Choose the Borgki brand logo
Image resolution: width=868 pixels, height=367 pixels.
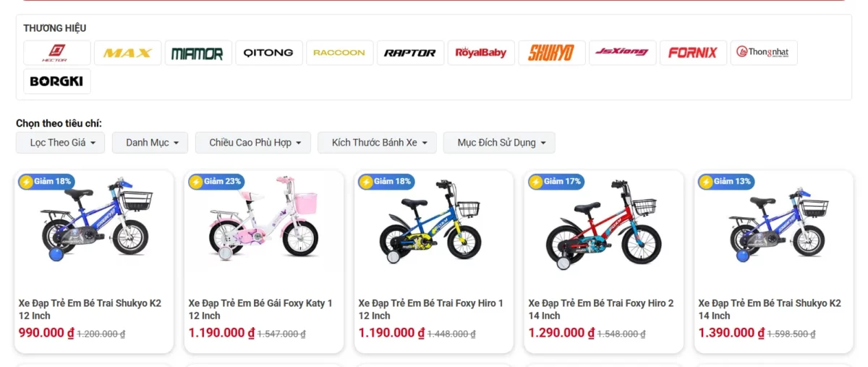57,81
